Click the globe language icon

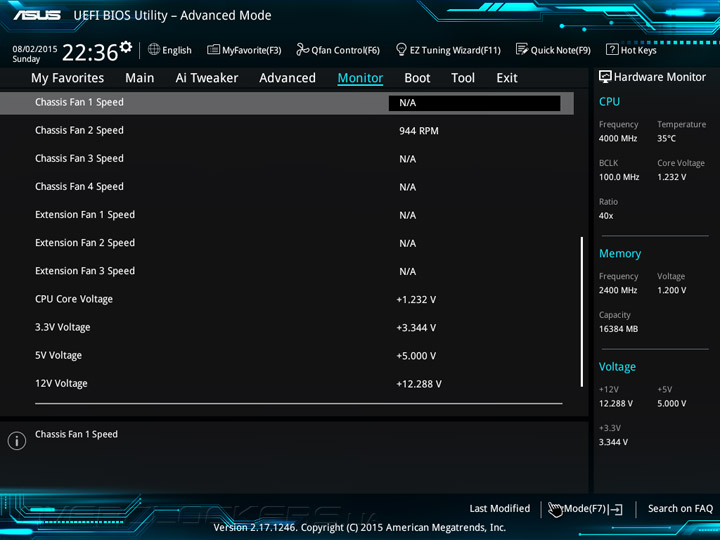click(154, 49)
